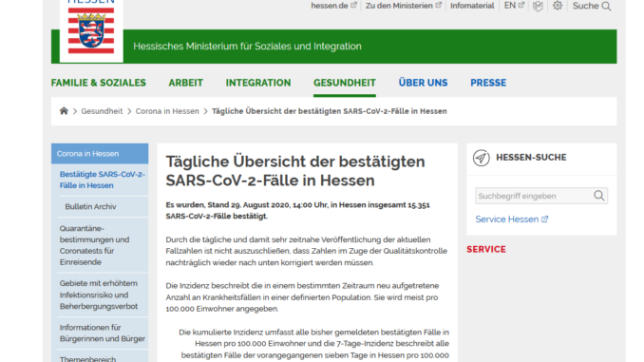Open the Über uns menu

[423, 83]
